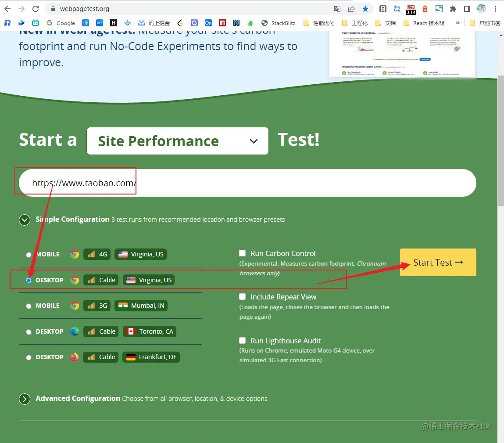This screenshot has width=504, height=443.
Task: Open Chrome's three-dot menu
Action: [495, 9]
